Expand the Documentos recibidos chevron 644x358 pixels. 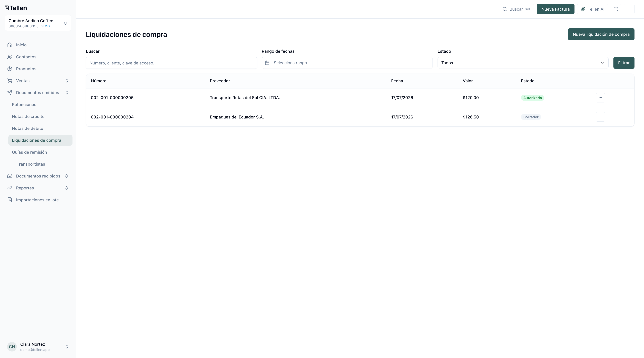tap(67, 176)
